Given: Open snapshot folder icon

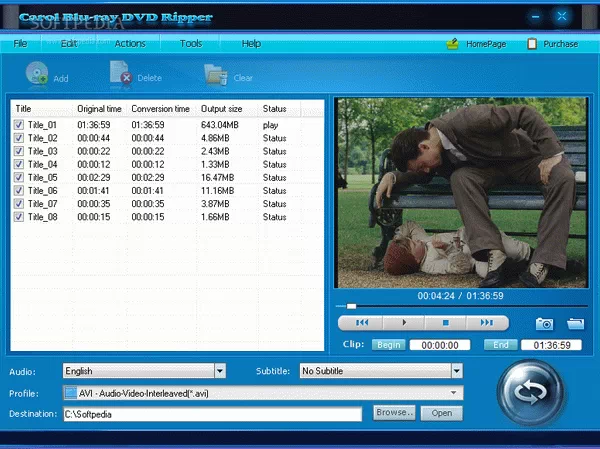Looking at the screenshot, I should pyautogui.click(x=575, y=323).
